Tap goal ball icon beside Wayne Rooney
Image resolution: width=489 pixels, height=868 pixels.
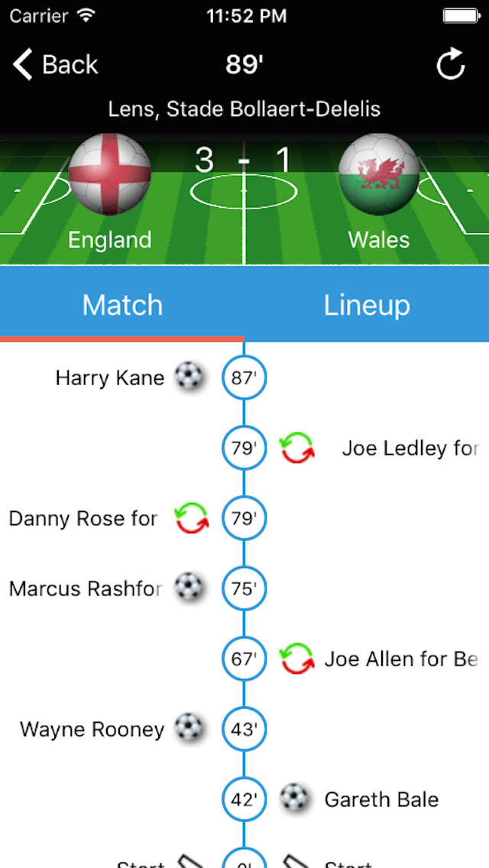coord(189,729)
